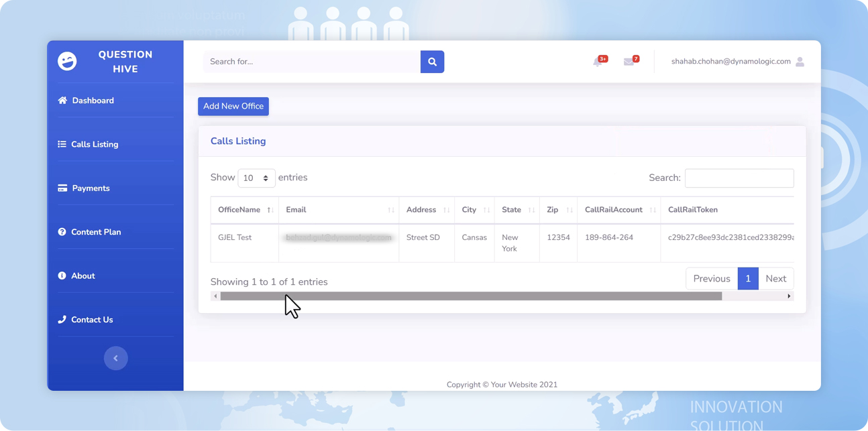
Task: Sort by CallRailAccount column arrows
Action: [x=653, y=210]
